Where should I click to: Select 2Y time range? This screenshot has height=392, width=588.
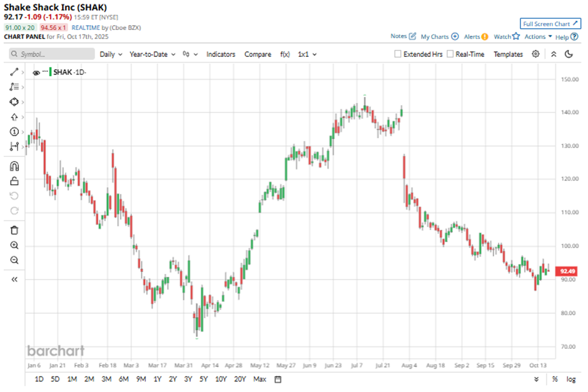pos(173,379)
